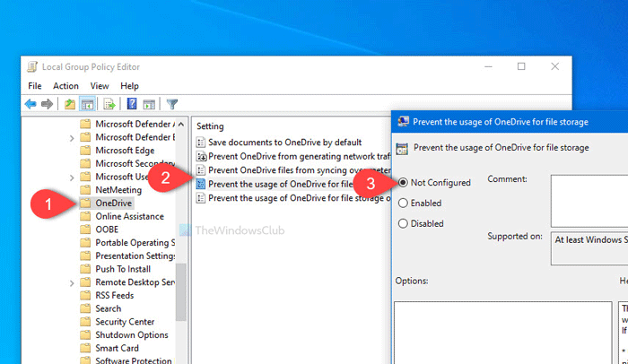The width and height of the screenshot is (628, 364).
Task: Click the Up one level folder icon
Action: [70, 105]
